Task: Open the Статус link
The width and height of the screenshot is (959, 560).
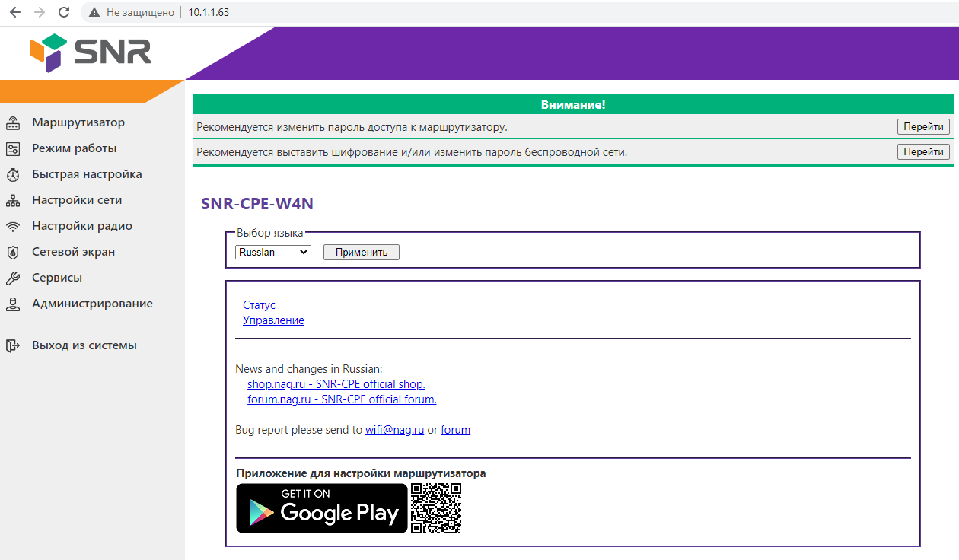Action: click(x=259, y=305)
